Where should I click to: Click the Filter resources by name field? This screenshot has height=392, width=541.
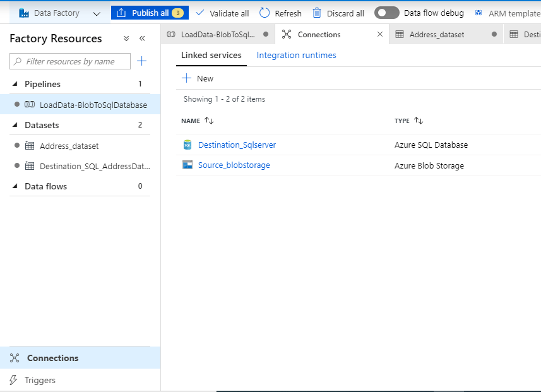70,61
